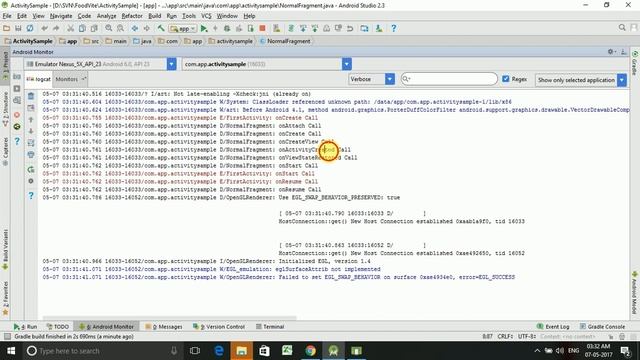Click the Screen Record icon
The width and height of the screenshot is (640, 360).
pos(17,89)
